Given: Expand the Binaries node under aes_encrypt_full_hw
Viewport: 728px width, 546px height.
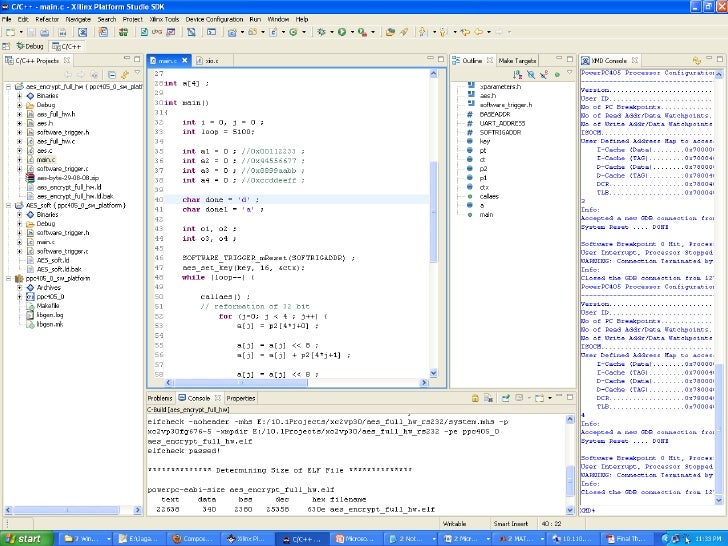Looking at the screenshot, I should coord(19,96).
